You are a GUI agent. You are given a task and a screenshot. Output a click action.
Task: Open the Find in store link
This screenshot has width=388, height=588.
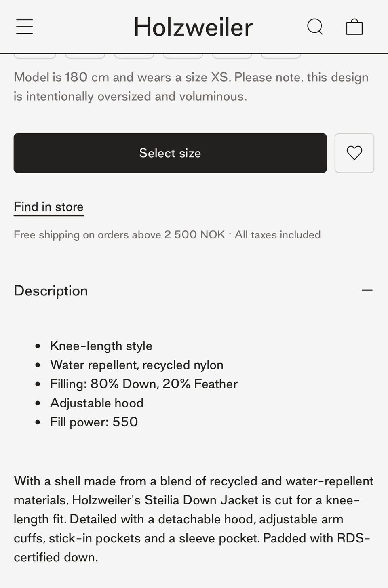48,207
